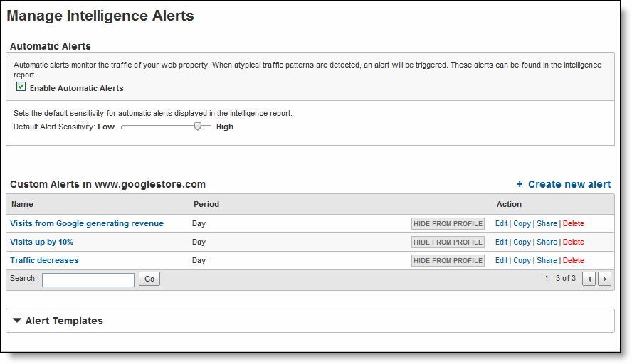Copy the Visits up by 10% alert
Viewport: 632px width, 364px height.
(x=522, y=242)
